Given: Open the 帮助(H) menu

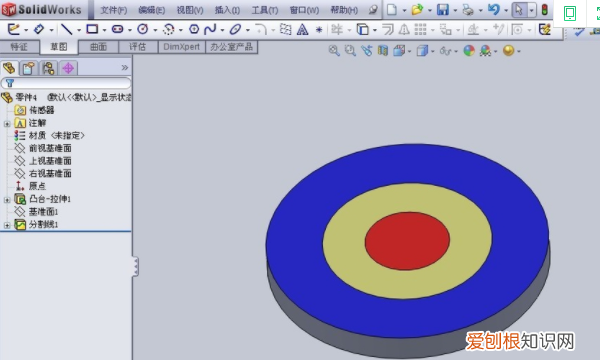Looking at the screenshot, I should point(344,10).
